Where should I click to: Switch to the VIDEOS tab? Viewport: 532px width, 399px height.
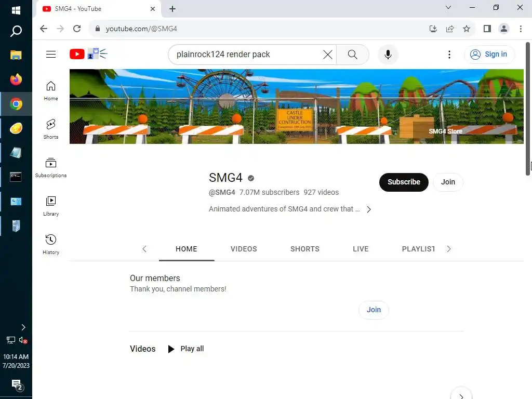[244, 249]
